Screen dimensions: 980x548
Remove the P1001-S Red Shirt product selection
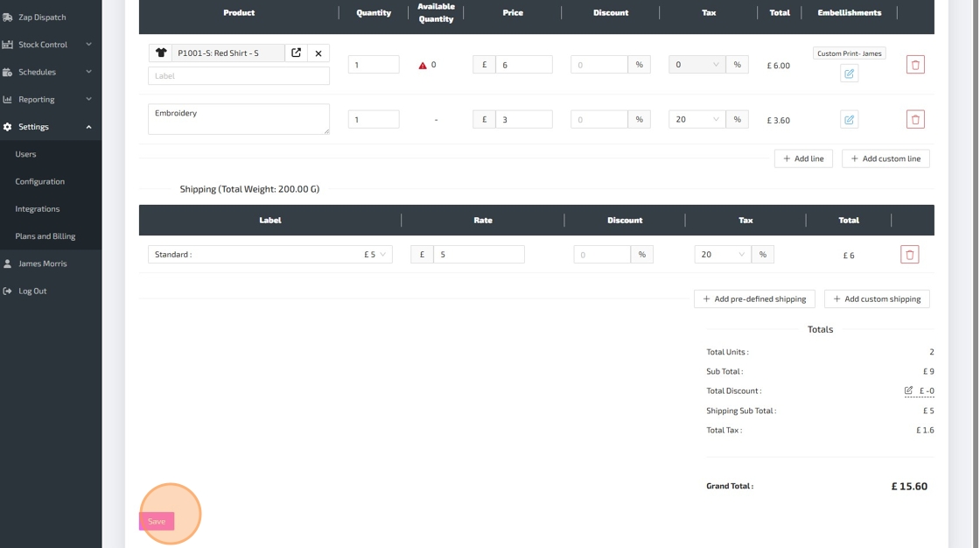318,53
